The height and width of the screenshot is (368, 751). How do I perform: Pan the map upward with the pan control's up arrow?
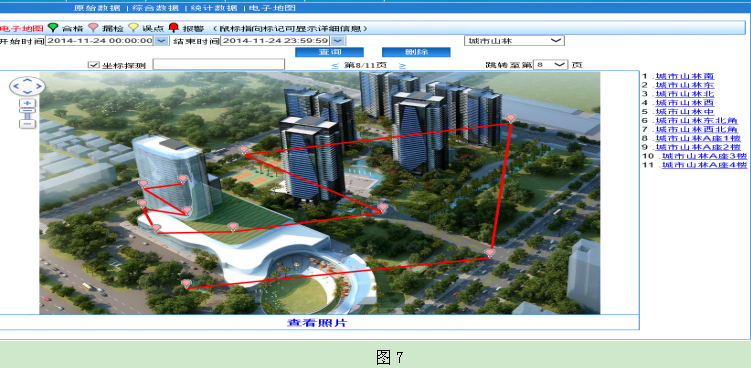coord(27,80)
